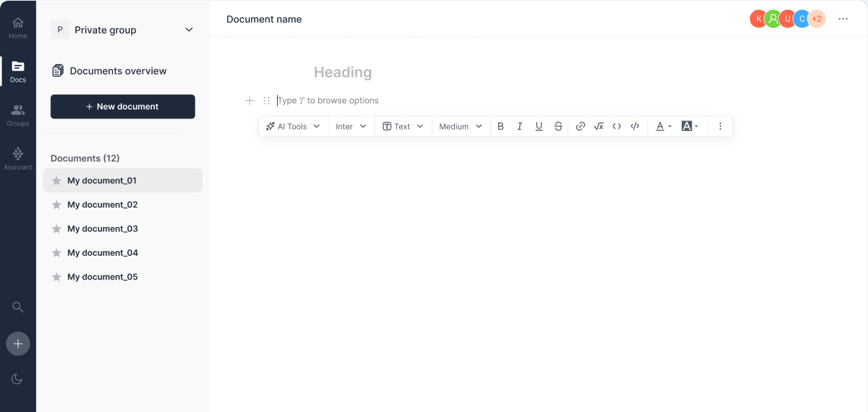This screenshot has height=412, width=868.
Task: Open the document options ellipsis menu
Action: [x=844, y=19]
